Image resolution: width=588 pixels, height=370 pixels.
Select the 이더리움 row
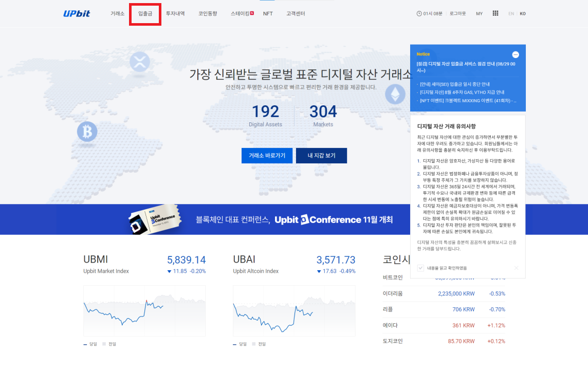(x=444, y=293)
